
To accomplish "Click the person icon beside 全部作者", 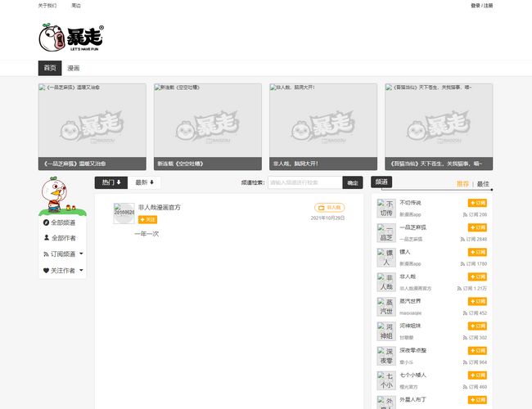I will [x=46, y=238].
